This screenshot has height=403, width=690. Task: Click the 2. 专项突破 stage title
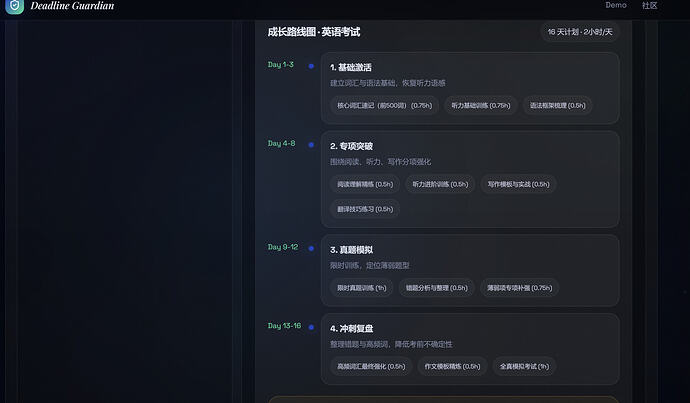tap(352, 146)
